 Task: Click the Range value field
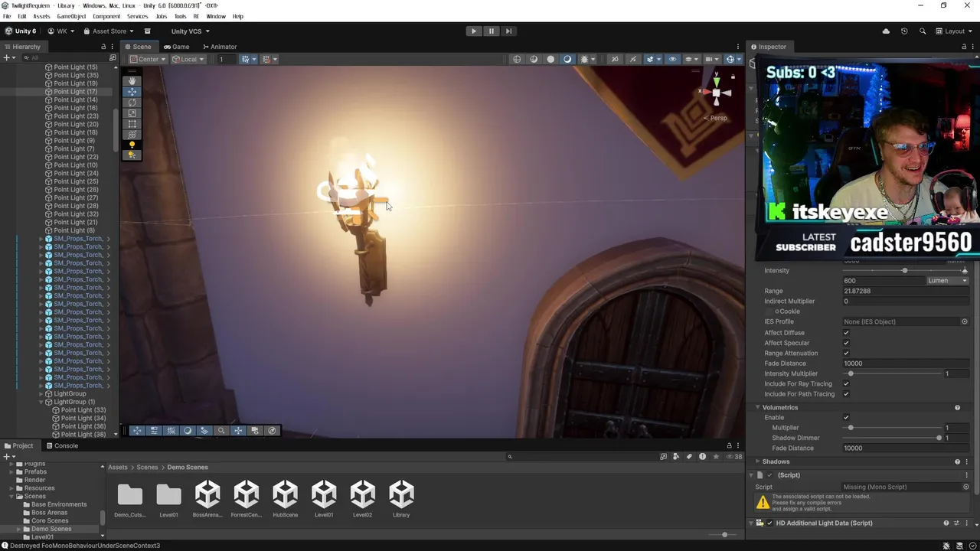click(x=906, y=291)
